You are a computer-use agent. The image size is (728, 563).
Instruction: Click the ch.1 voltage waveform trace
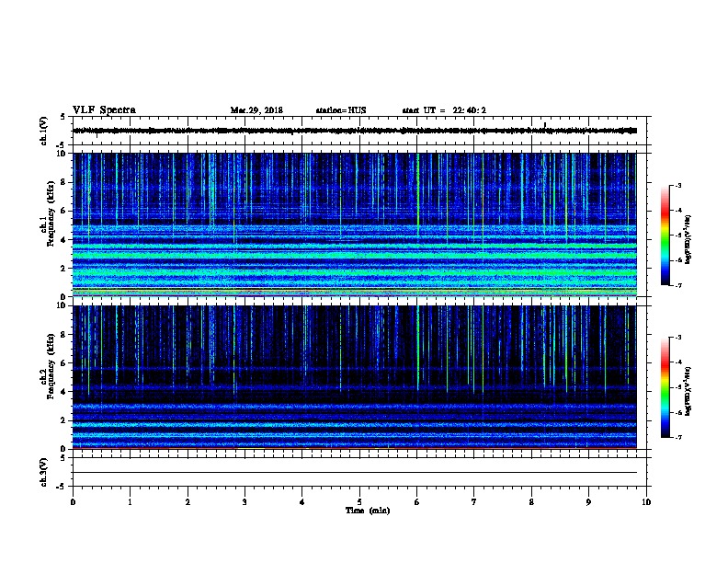(x=355, y=131)
